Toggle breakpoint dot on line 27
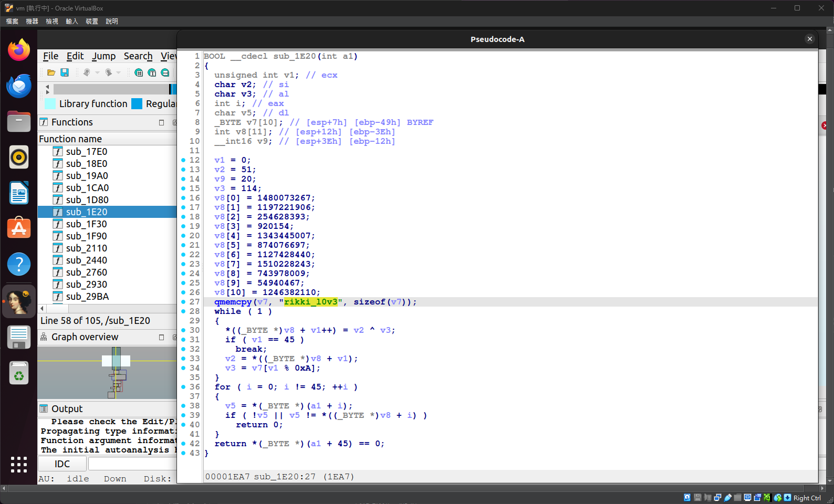 (183, 302)
